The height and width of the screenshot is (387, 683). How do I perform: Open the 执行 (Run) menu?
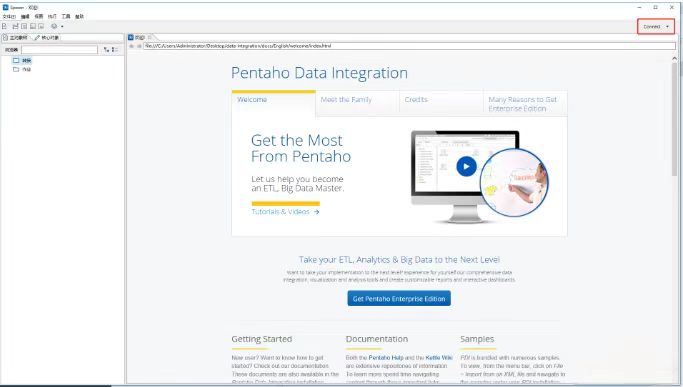click(x=52, y=16)
